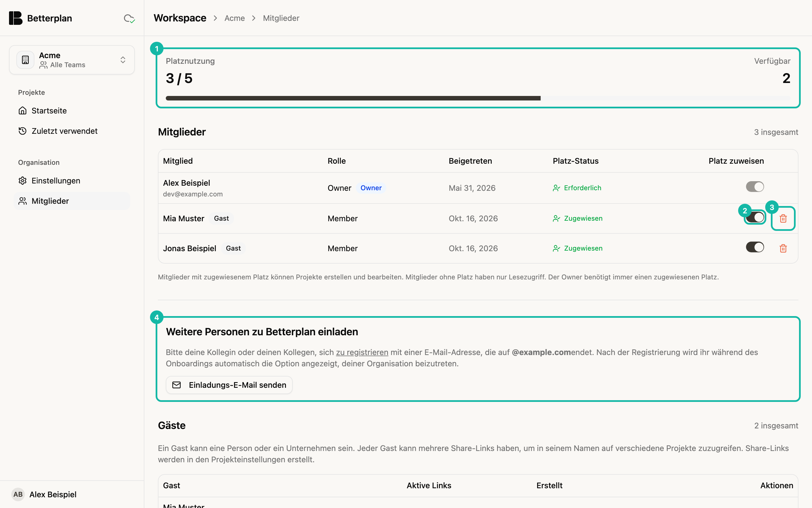The image size is (812, 508).
Task: Open Einstellungen in the sidebar
Action: [72, 181]
